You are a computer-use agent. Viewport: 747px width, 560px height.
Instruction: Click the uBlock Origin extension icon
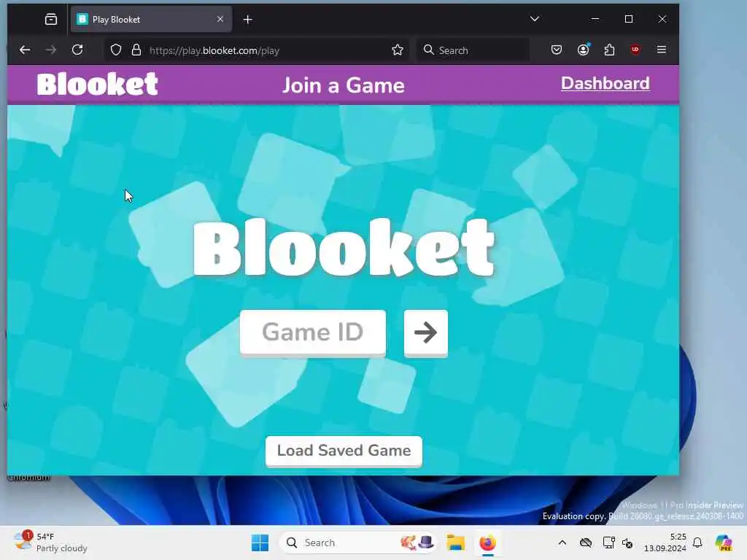(x=635, y=50)
